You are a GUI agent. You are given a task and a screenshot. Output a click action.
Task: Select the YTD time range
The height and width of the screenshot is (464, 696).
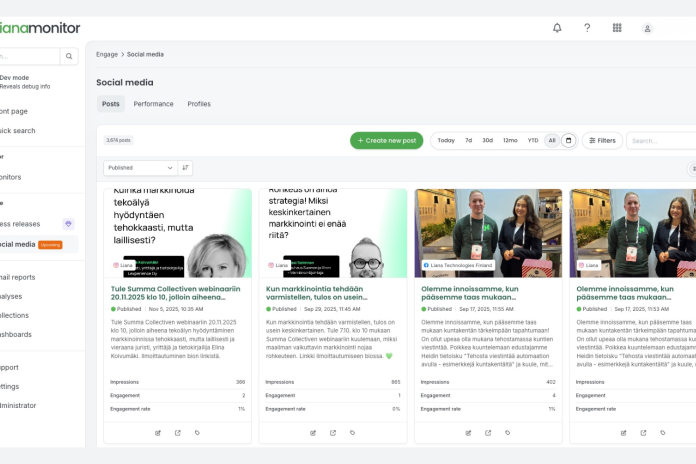pyautogui.click(x=533, y=141)
